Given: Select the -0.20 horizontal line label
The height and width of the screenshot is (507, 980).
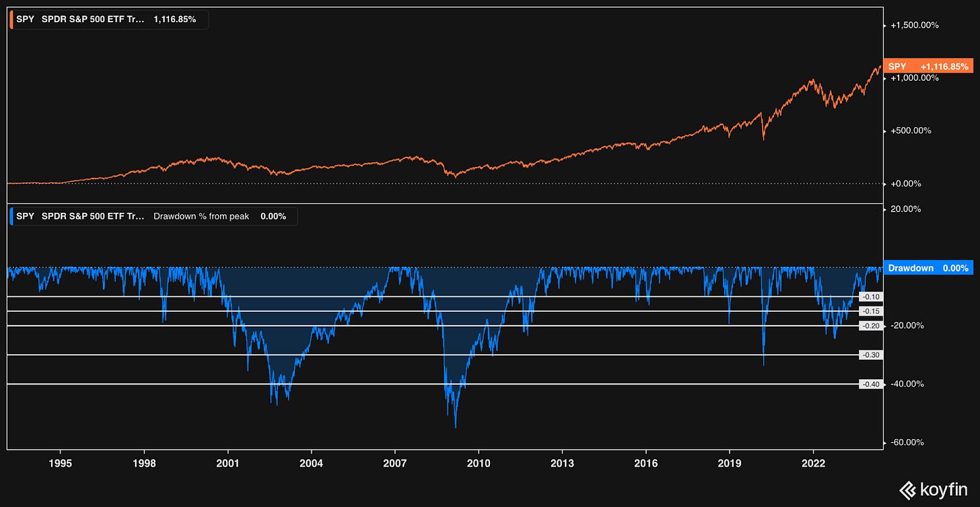Looking at the screenshot, I should pos(872,326).
